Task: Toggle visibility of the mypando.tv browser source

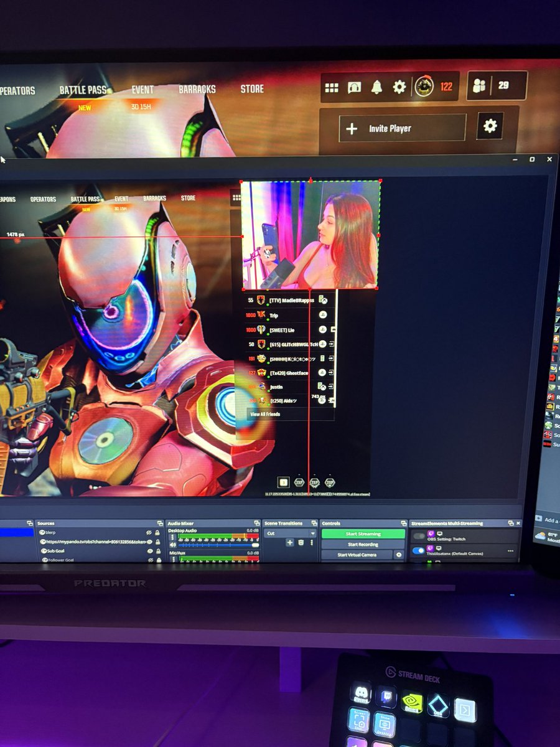Action: click(x=149, y=542)
